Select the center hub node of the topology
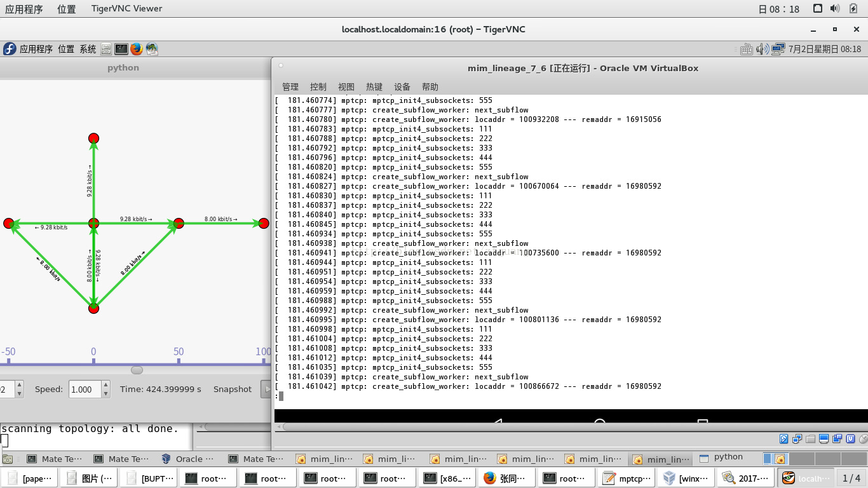This screenshot has height=488, width=868. (x=93, y=224)
